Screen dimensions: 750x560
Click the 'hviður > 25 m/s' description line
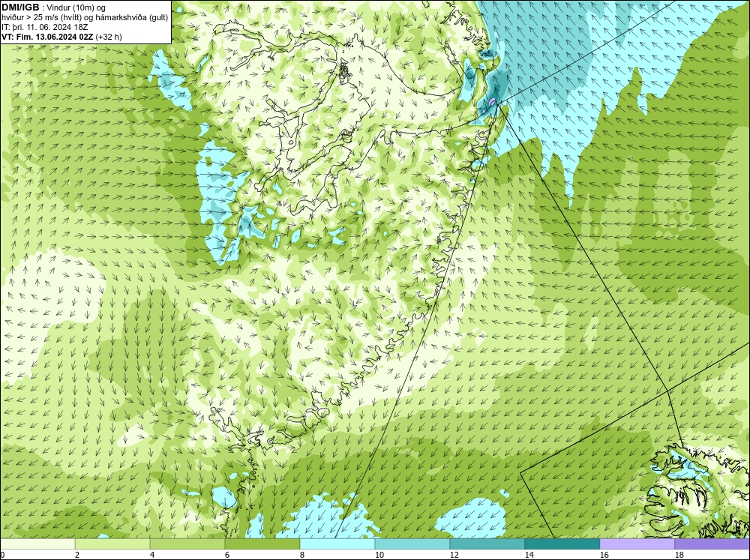[85, 18]
